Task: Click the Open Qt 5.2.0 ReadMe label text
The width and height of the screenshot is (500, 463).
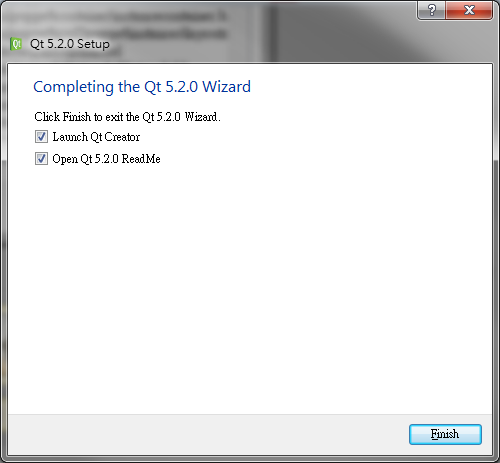Action: click(x=106, y=159)
